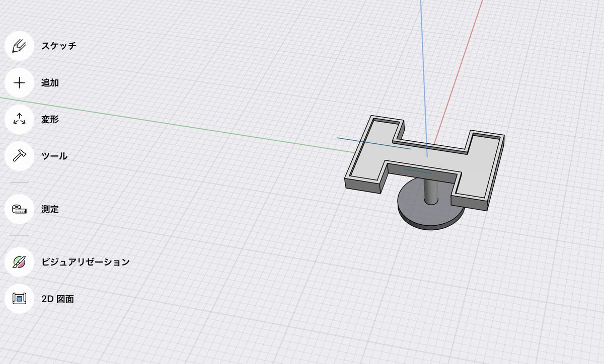
Task: Open the 2D drawing icon
Action: (19, 299)
